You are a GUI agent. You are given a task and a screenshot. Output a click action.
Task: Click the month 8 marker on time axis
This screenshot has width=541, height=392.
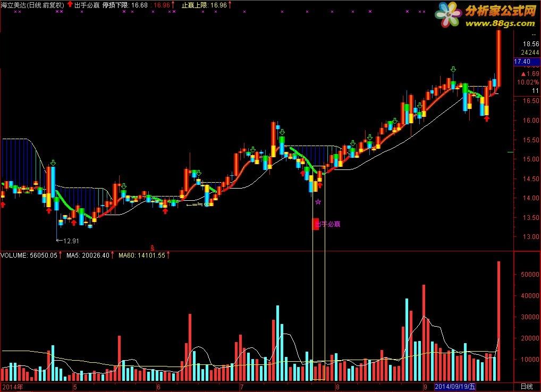point(337,387)
